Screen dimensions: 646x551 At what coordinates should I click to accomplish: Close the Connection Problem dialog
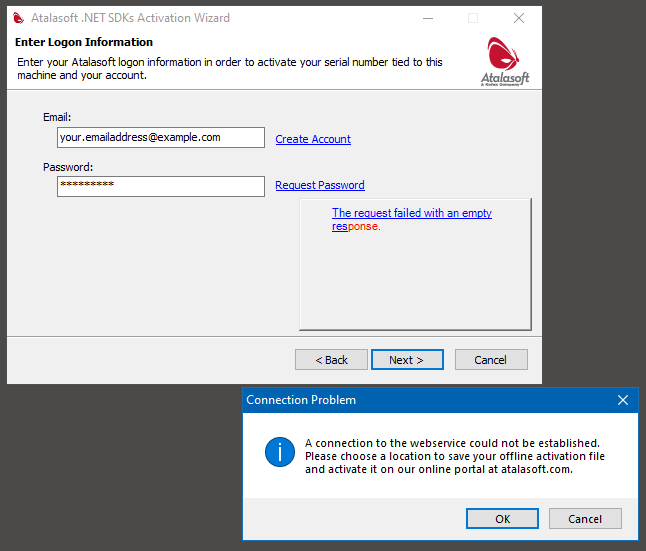[x=623, y=400]
